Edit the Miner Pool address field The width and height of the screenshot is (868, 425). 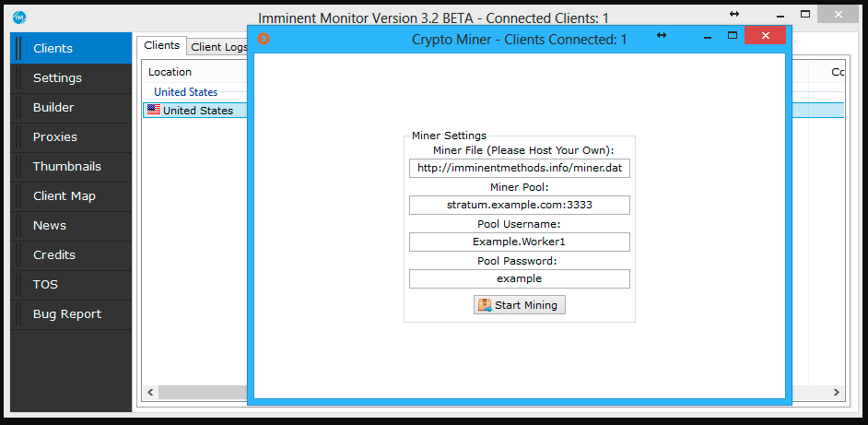[x=520, y=205]
